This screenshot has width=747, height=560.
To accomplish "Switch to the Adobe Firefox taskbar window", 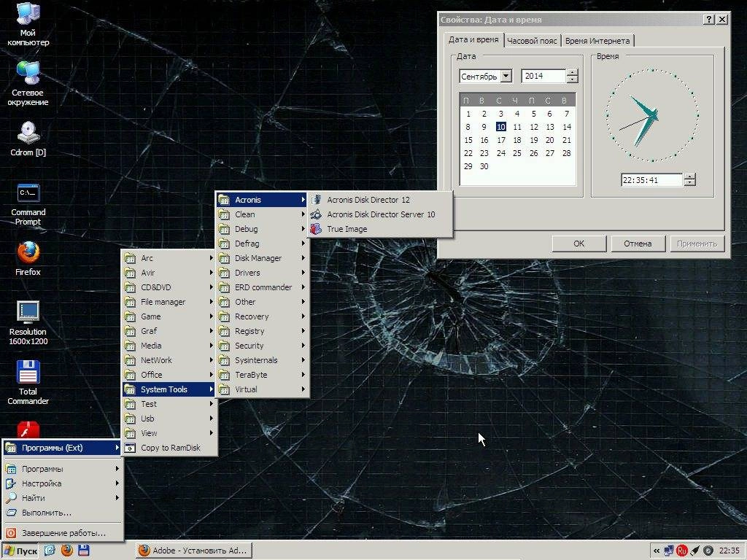I will click(x=193, y=551).
